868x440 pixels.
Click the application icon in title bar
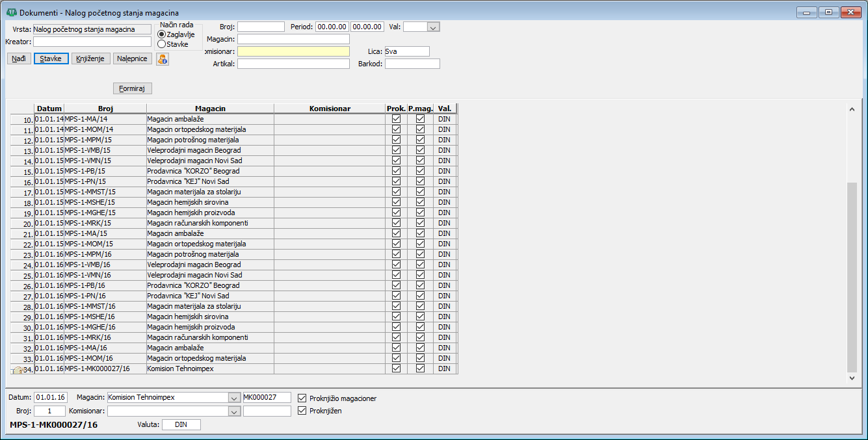point(11,12)
